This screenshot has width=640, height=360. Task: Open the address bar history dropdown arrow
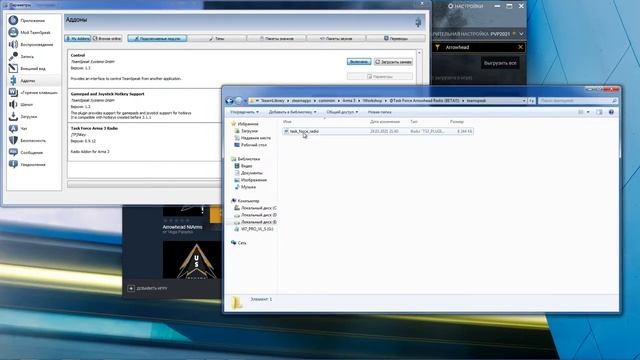click(524, 100)
